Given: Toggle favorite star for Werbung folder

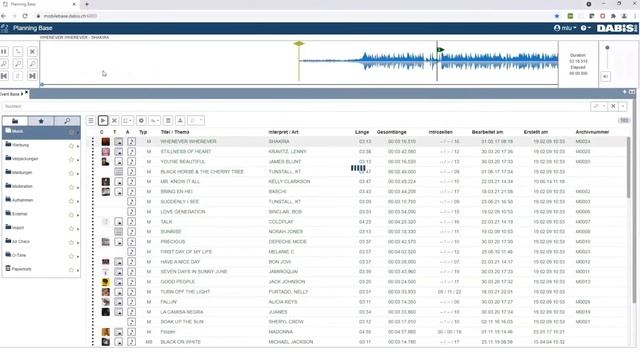Looking at the screenshot, I should point(71,146).
